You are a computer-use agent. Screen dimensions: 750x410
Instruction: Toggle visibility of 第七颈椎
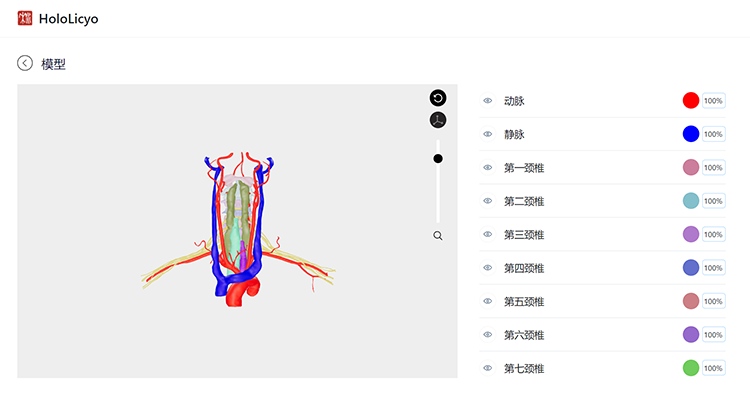coord(487,368)
